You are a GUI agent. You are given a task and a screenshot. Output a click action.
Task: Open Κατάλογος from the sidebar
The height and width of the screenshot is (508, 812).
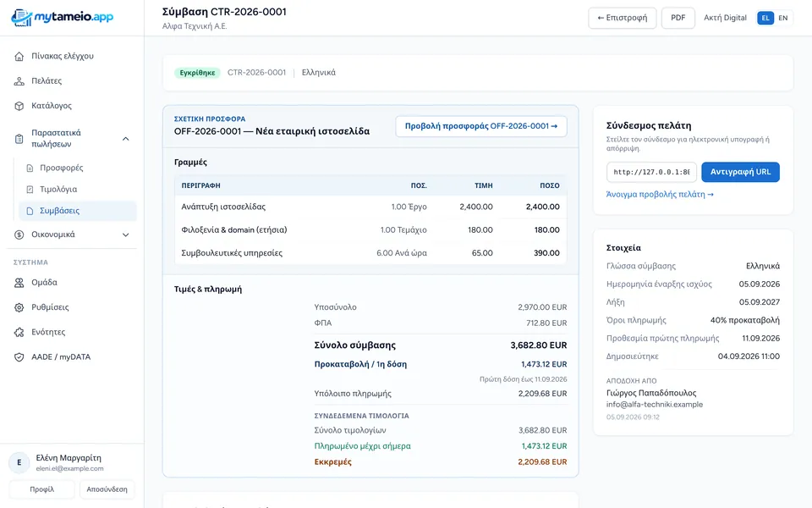(x=72, y=106)
